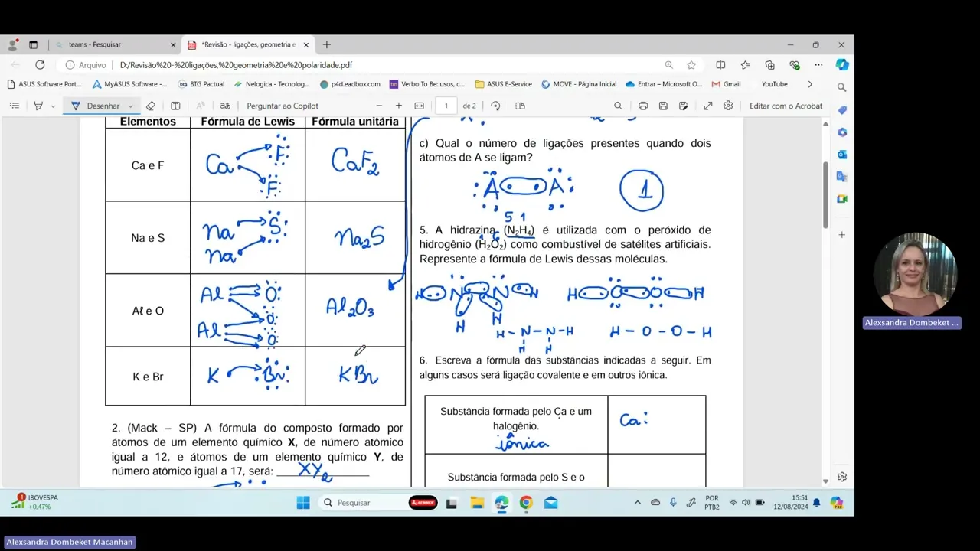980x551 pixels.
Task: Click the microphone tray icon
Action: [x=673, y=503]
